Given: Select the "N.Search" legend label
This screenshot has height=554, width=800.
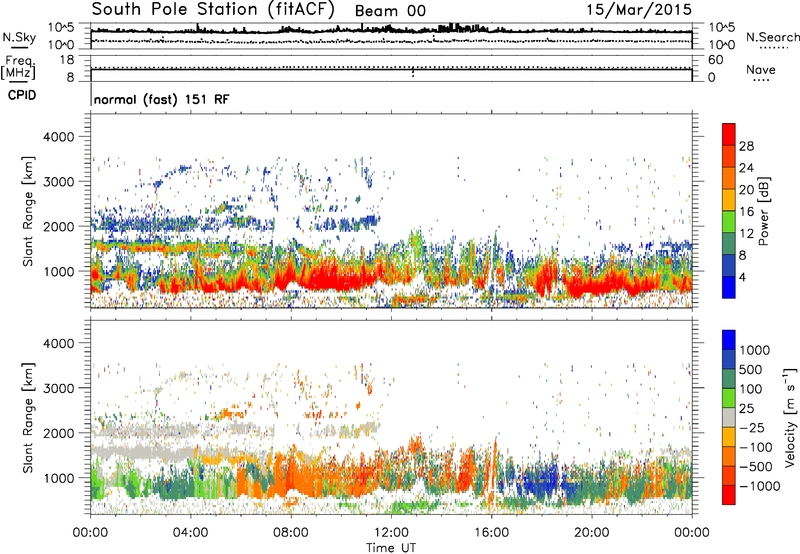Looking at the screenshot, I should [x=772, y=37].
